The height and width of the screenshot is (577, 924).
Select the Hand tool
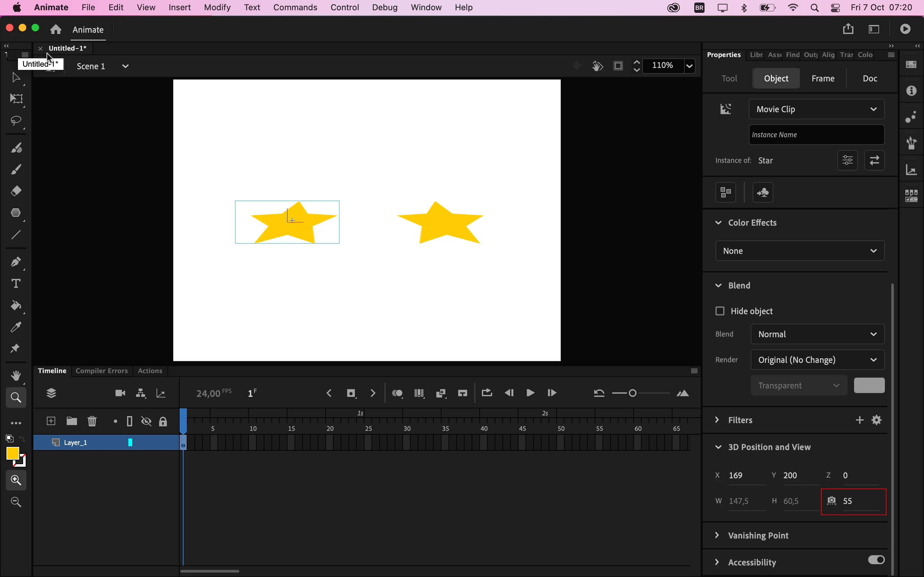coord(16,376)
